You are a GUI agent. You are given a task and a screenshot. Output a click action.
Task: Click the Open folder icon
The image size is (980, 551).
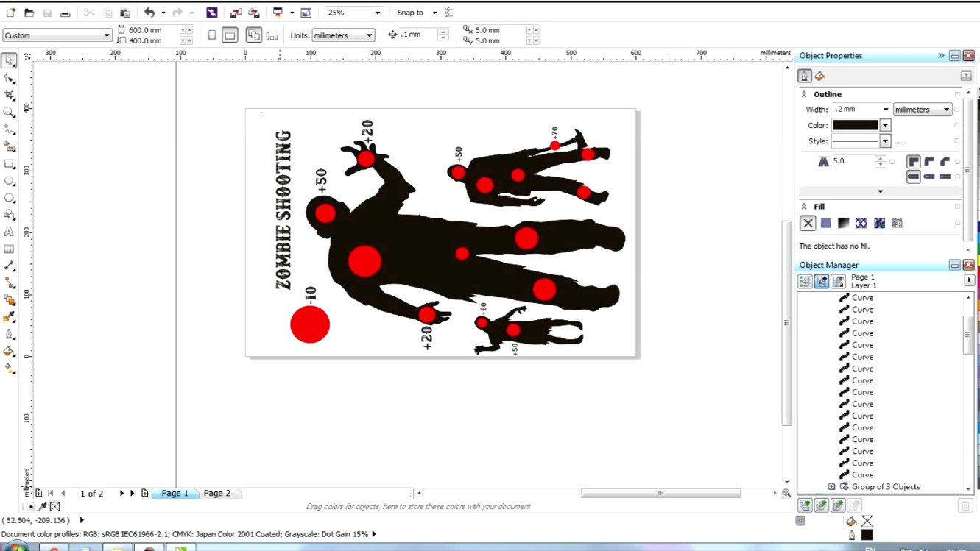(x=29, y=13)
